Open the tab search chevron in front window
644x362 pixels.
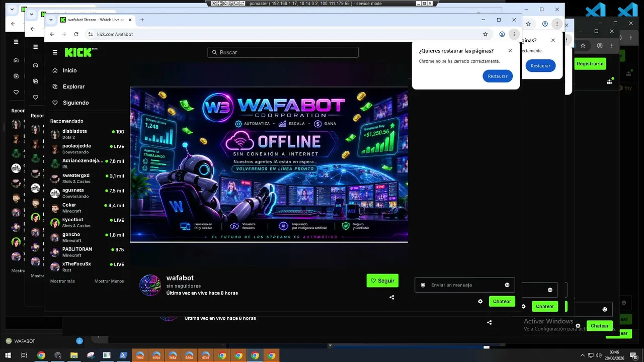(x=51, y=20)
